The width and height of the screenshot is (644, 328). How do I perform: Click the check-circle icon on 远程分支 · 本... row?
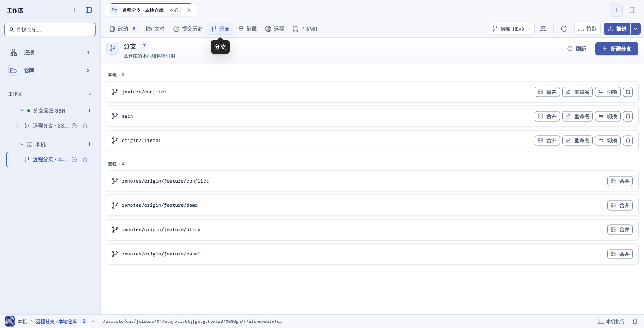74,160
